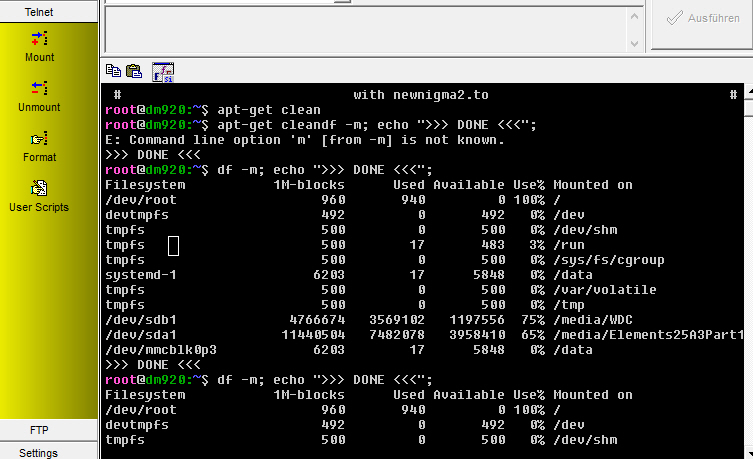Viewport: 753px width, 459px height.
Task: Open the Format tool
Action: tap(39, 146)
